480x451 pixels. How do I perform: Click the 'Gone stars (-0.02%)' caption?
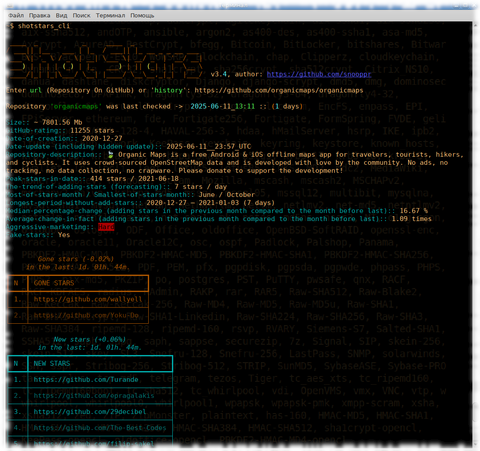tap(76, 259)
